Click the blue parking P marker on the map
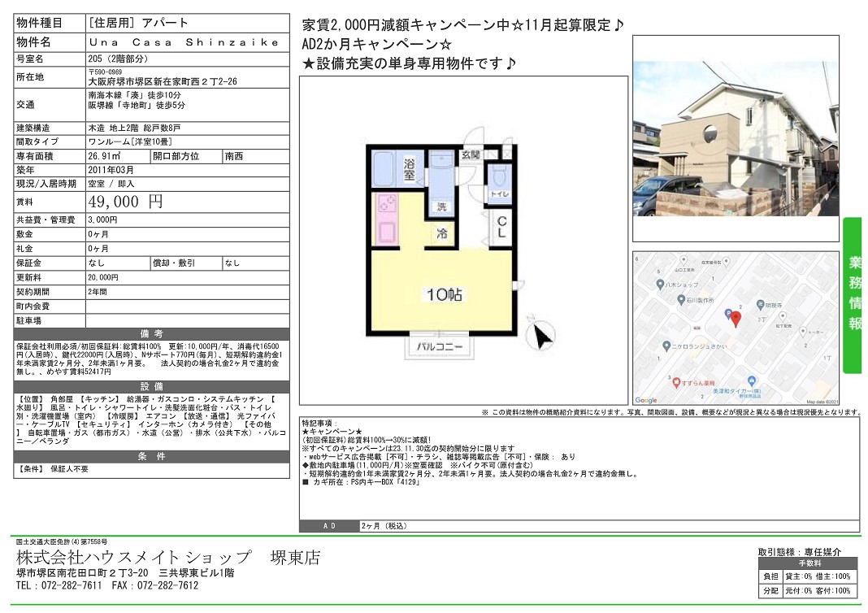The image size is (868, 613). [728, 314]
